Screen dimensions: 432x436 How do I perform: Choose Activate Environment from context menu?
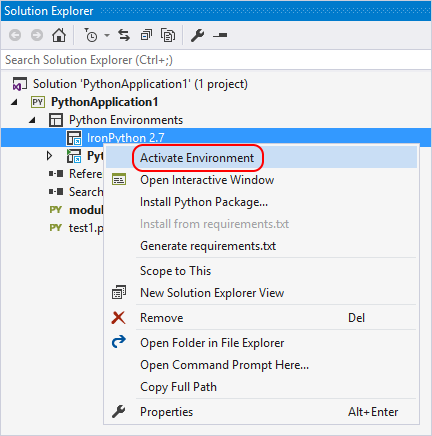261,158
